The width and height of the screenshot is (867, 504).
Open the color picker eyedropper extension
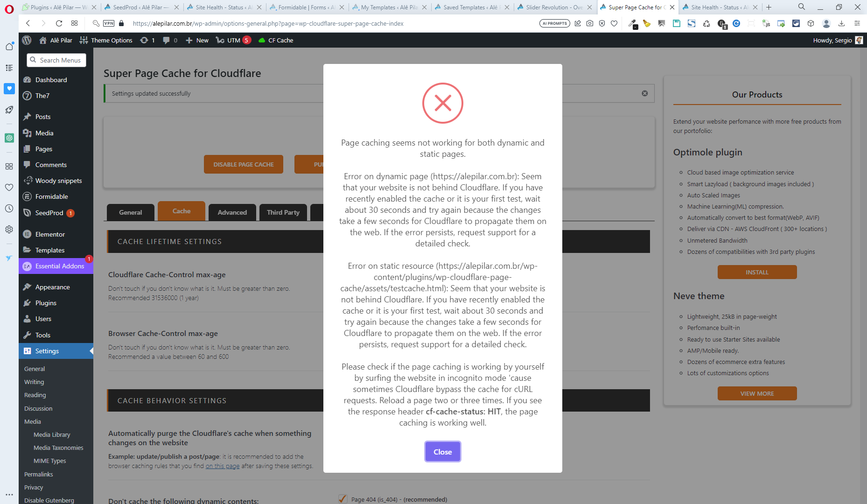coord(633,23)
